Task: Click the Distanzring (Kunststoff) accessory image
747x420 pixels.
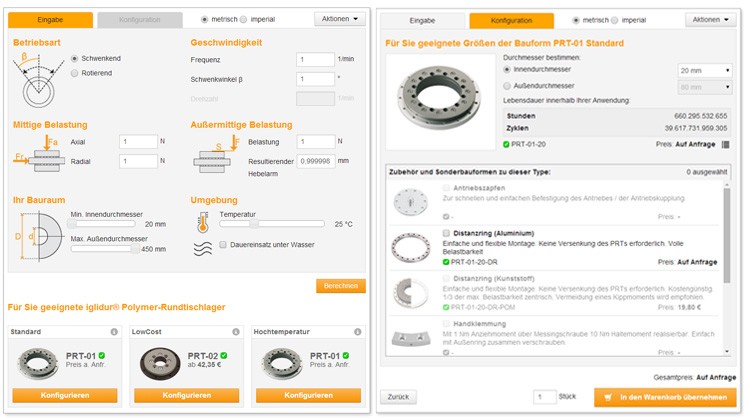Action: pyautogui.click(x=411, y=293)
